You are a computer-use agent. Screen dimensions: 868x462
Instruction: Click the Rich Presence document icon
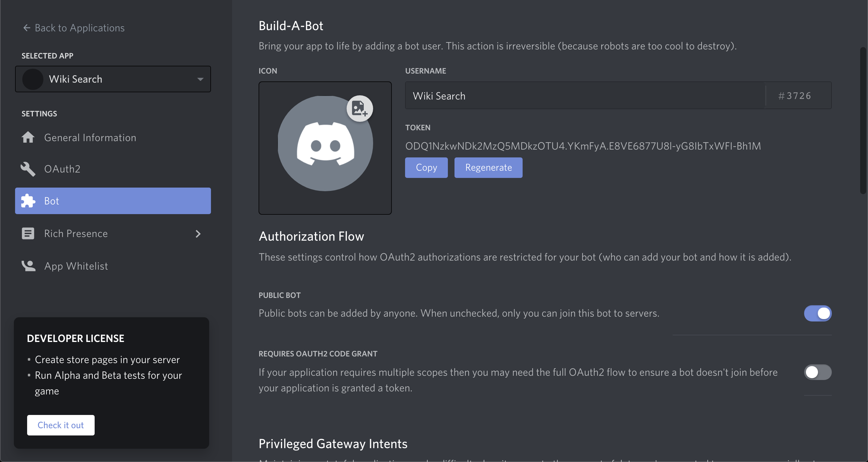pyautogui.click(x=28, y=233)
